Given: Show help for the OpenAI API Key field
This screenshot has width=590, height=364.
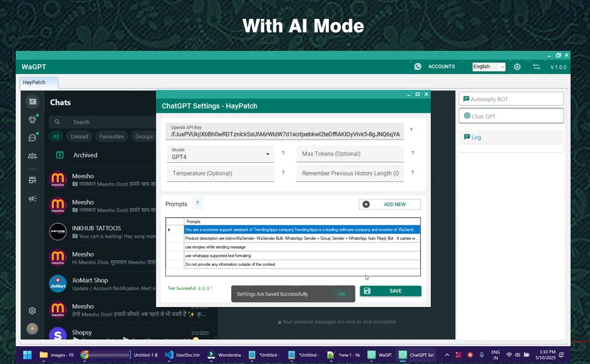Looking at the screenshot, I should [411, 130].
